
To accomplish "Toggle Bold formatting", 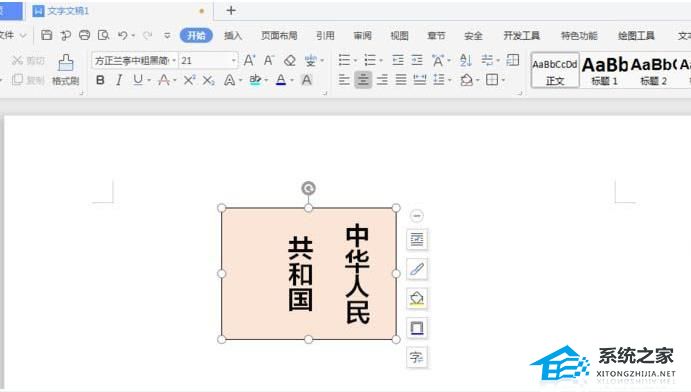I will coord(100,80).
